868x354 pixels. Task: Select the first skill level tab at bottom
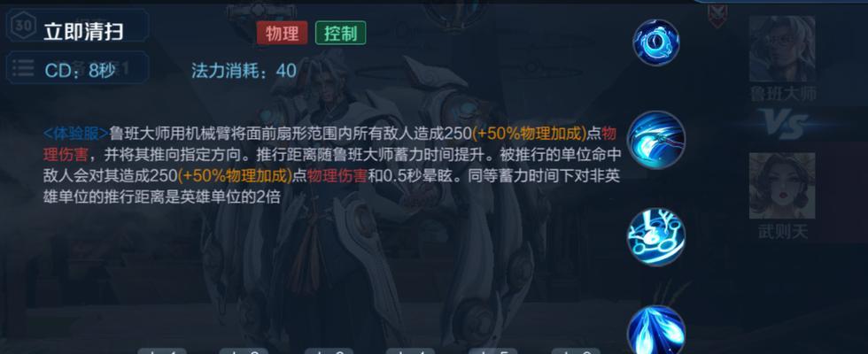click(x=162, y=350)
